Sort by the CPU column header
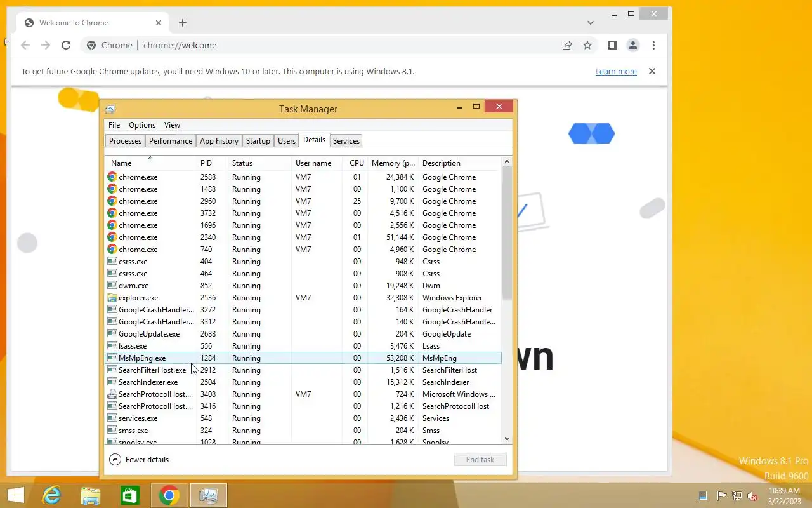812x508 pixels. coord(355,163)
